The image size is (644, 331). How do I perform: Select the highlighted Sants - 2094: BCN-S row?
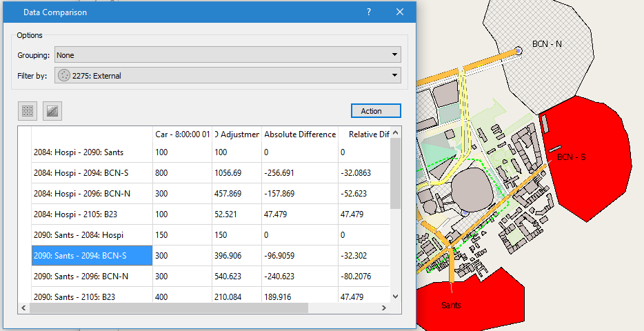coord(92,256)
